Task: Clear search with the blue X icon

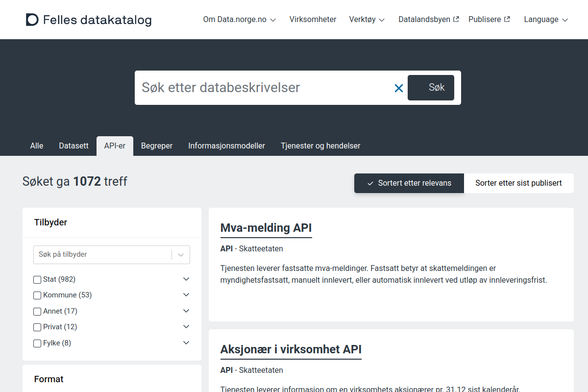Action: 399,88
